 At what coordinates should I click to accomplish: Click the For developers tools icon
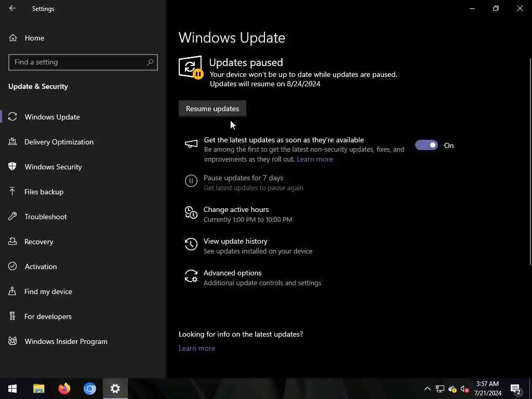click(x=12, y=316)
